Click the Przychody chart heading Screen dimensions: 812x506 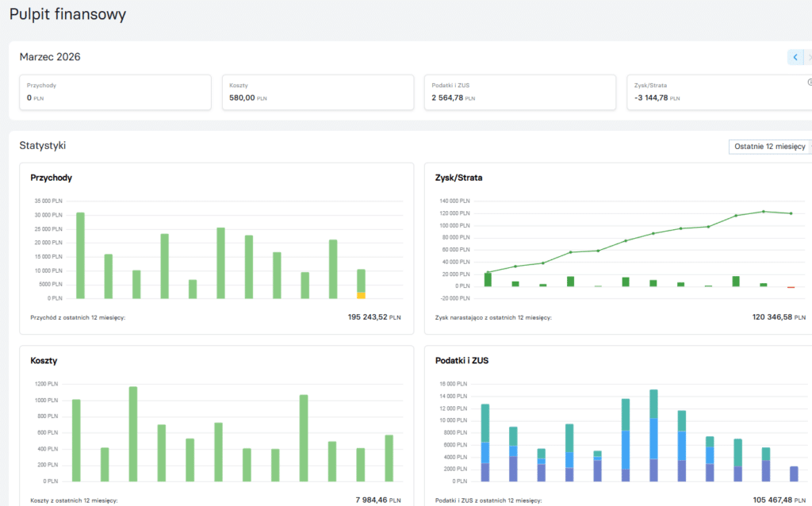(x=52, y=178)
